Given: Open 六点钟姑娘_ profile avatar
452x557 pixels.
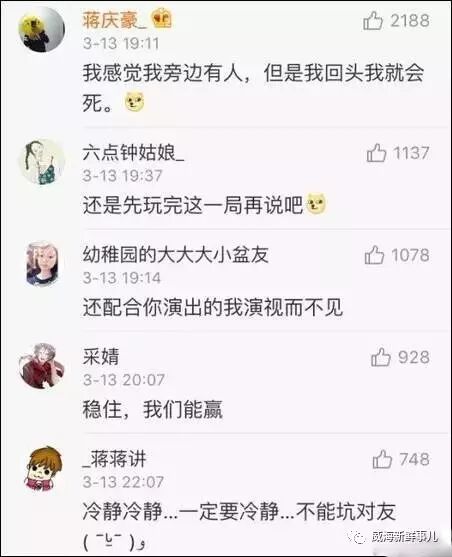Looking at the screenshot, I should click(42, 162).
